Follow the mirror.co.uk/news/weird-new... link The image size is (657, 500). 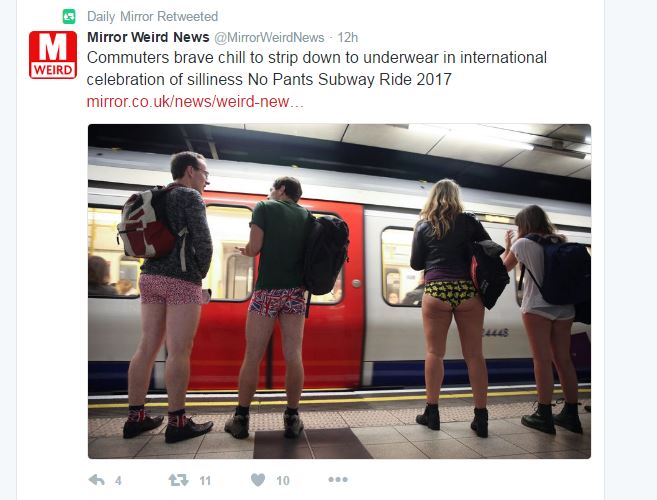195,101
